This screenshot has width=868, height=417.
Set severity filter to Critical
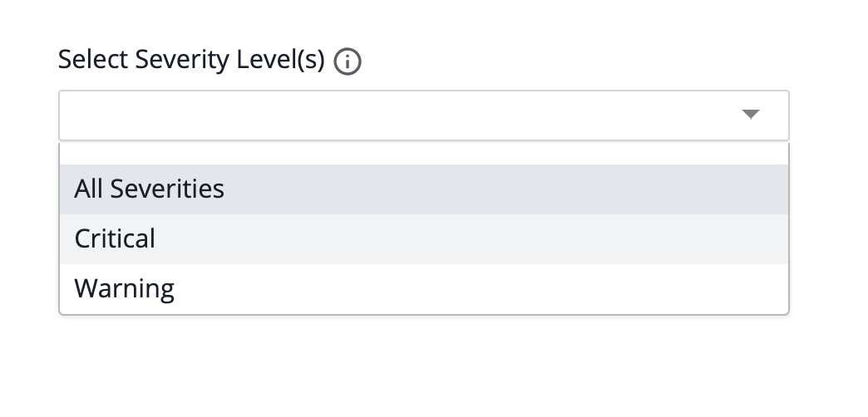point(424,239)
